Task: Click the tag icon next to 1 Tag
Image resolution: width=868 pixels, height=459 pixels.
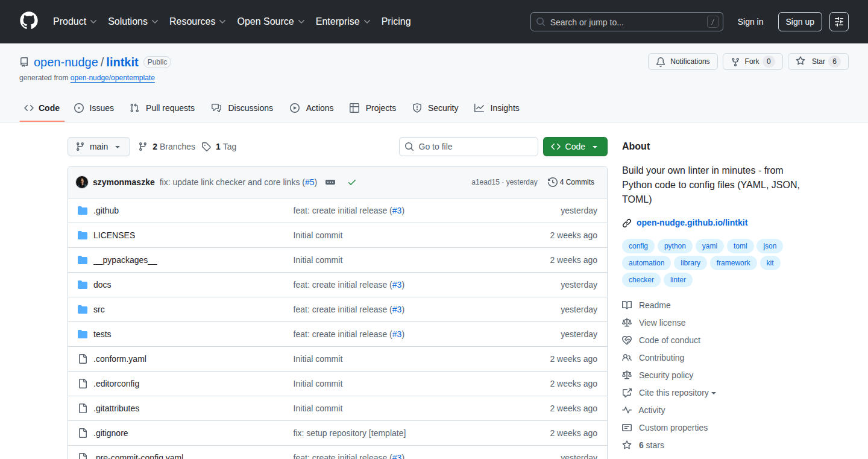Action: point(206,147)
